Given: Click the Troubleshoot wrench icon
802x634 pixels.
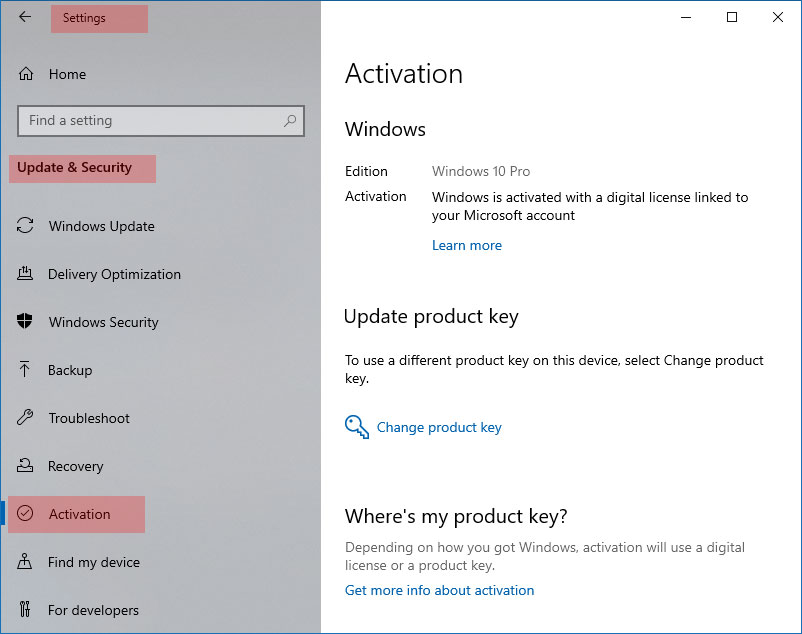Looking at the screenshot, I should (26, 418).
